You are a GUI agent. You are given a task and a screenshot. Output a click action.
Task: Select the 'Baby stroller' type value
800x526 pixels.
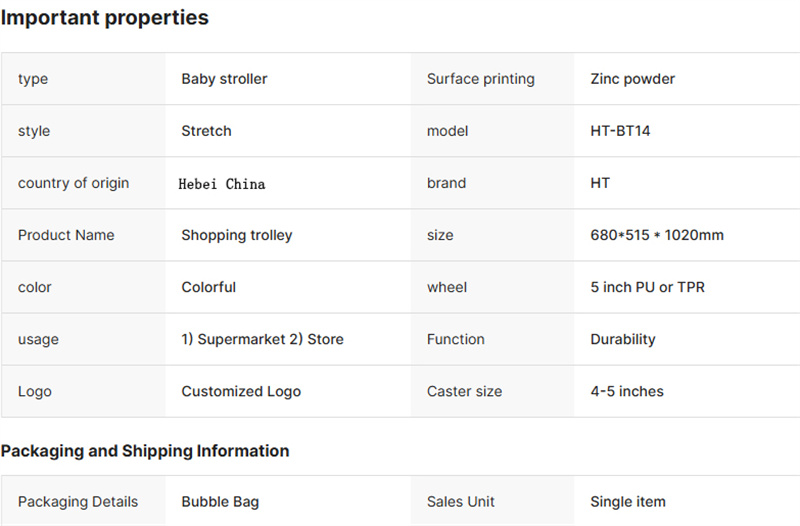tap(224, 79)
